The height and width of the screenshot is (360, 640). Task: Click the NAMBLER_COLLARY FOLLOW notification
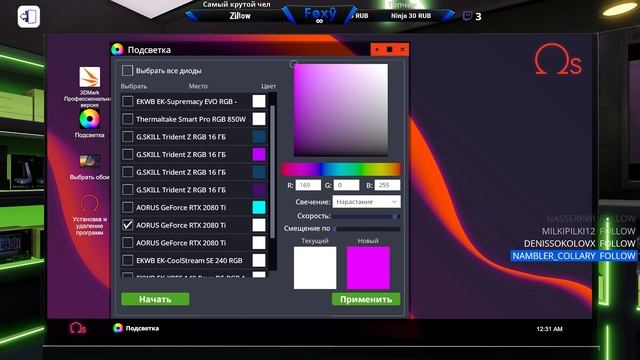pyautogui.click(x=573, y=256)
